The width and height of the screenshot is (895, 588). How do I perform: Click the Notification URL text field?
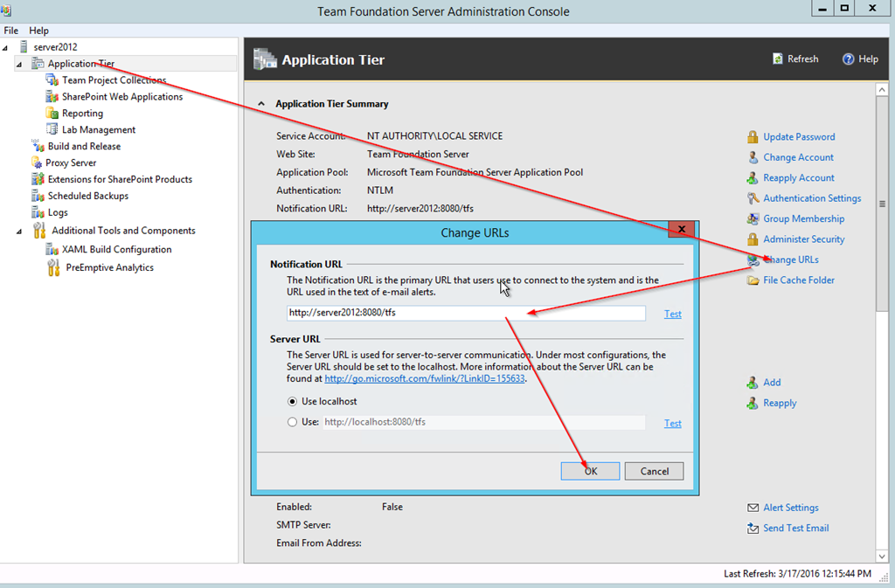tap(465, 314)
